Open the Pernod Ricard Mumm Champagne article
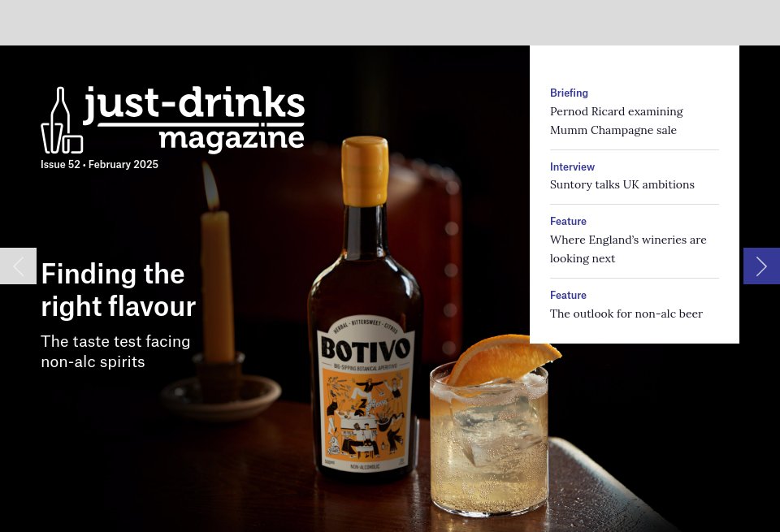 (616, 120)
